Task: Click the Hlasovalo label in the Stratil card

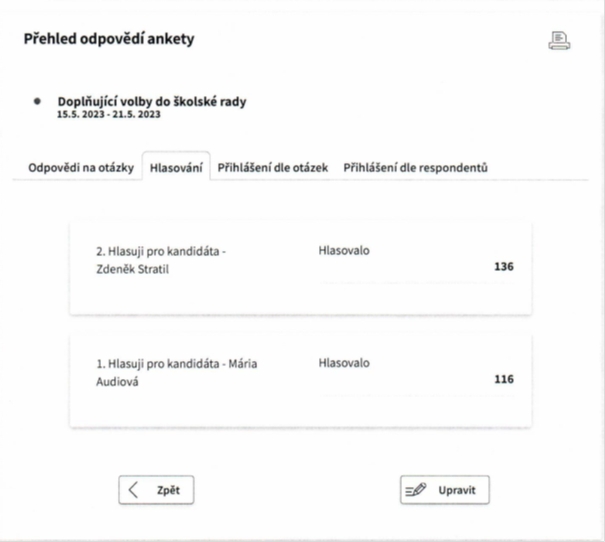Action: pyautogui.click(x=344, y=251)
